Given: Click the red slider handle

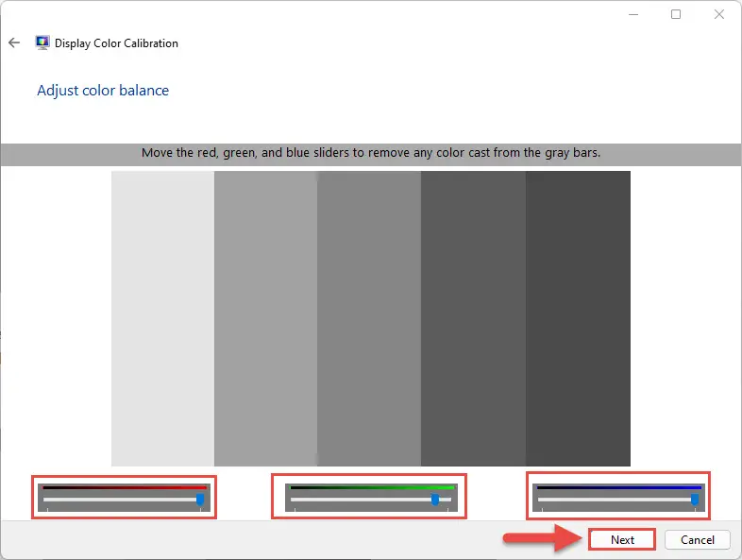Looking at the screenshot, I should (200, 500).
